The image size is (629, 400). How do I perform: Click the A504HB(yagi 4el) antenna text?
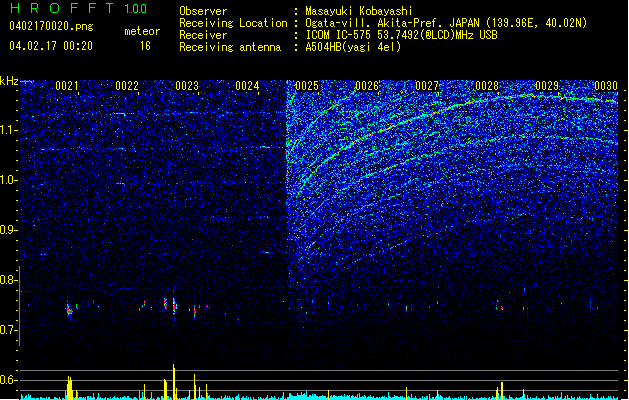point(353,47)
